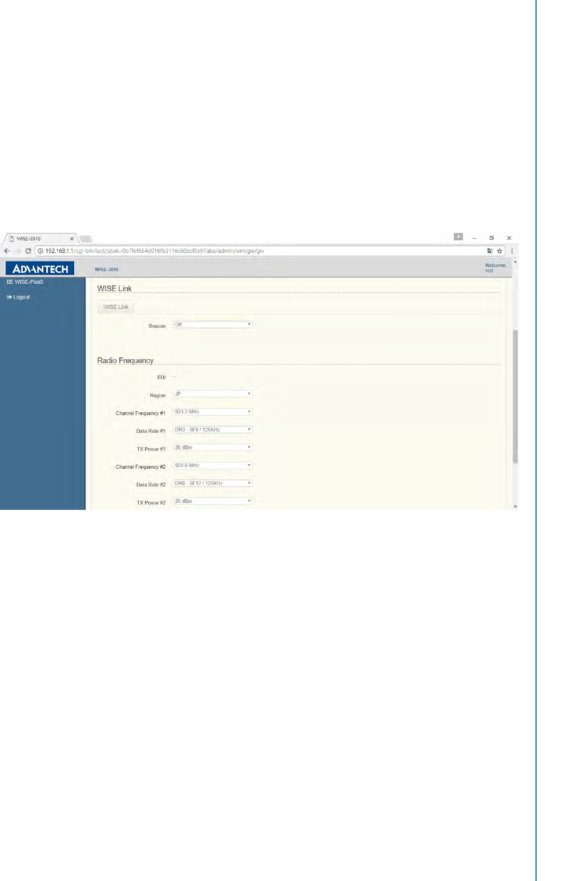Bookmark this page with the star icon
This screenshot has width=588, height=881.
[x=500, y=251]
